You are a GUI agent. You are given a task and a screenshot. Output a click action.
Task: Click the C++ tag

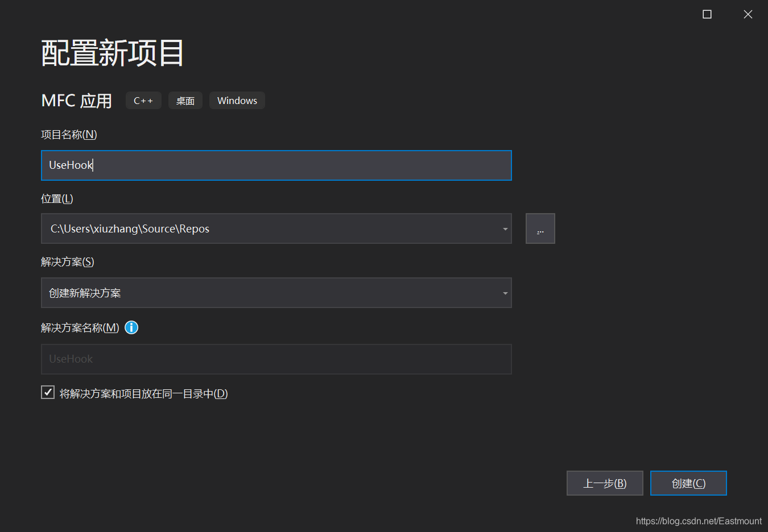[x=143, y=101]
